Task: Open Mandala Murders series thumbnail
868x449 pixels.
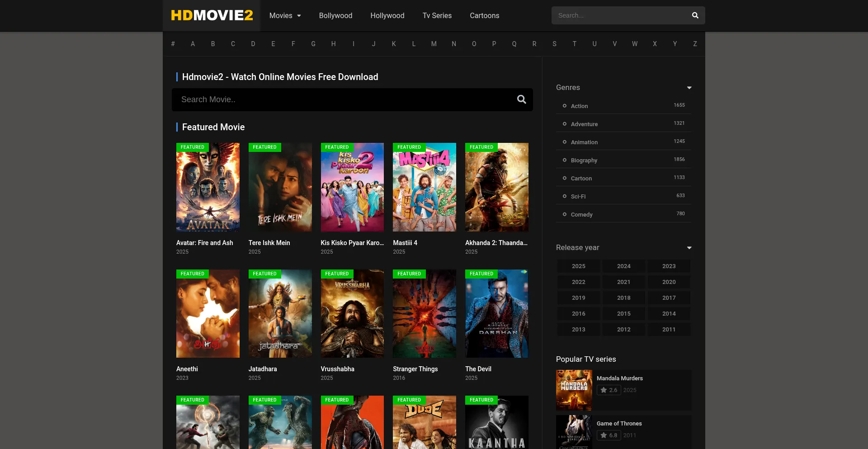Action: [x=574, y=390]
